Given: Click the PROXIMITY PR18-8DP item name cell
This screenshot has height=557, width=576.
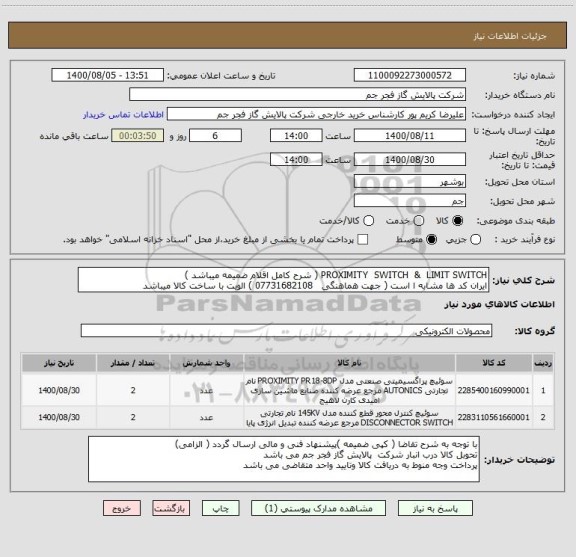Looking at the screenshot, I should (349, 390).
